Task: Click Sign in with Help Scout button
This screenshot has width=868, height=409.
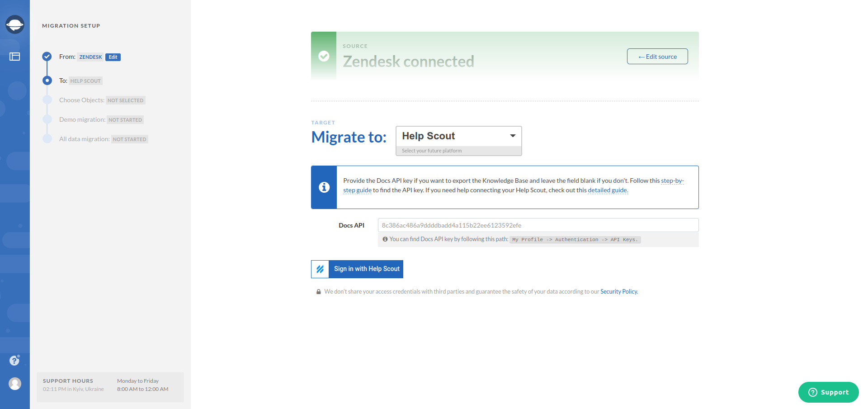Action: tap(357, 269)
